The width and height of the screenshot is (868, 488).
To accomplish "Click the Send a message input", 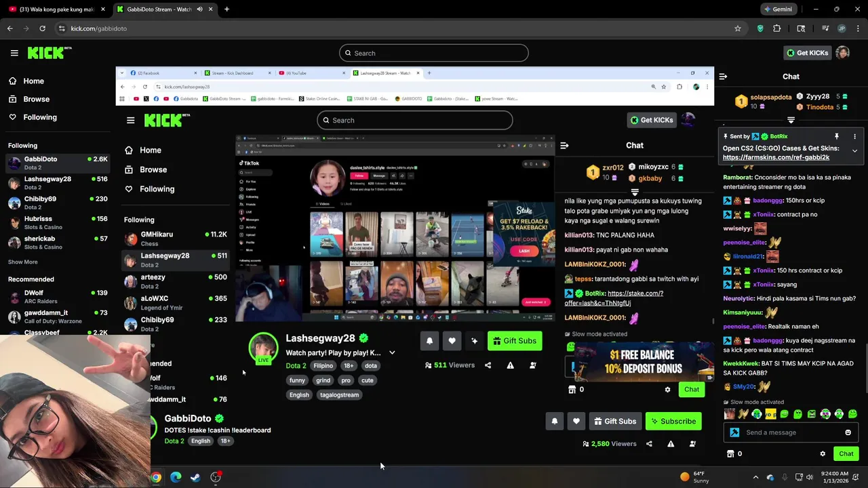I will point(790,432).
